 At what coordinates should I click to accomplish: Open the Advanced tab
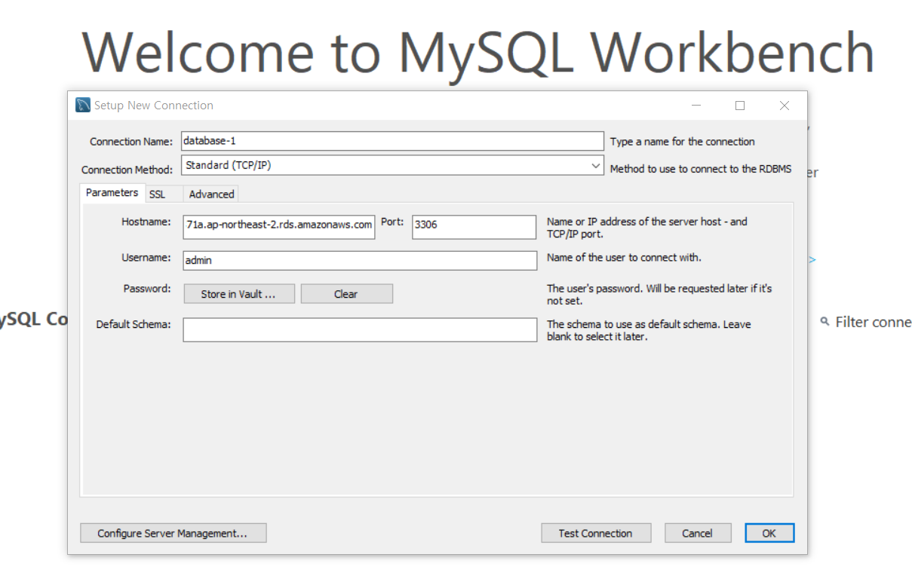pos(211,194)
